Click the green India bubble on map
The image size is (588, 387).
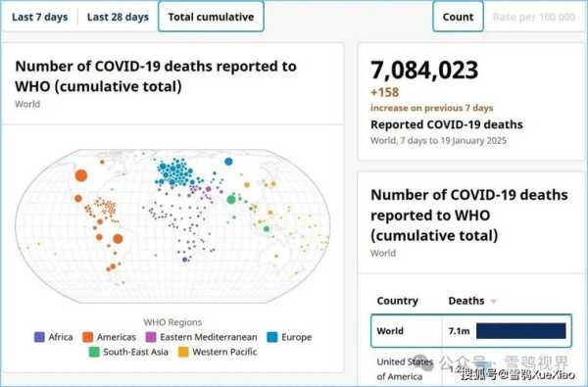click(231, 200)
